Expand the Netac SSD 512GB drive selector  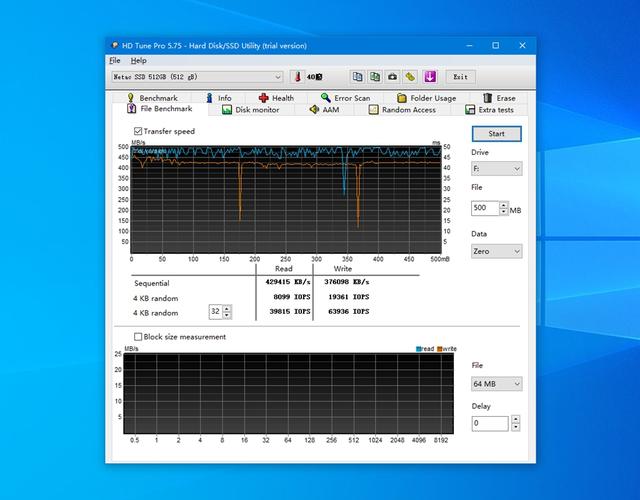[x=197, y=77]
